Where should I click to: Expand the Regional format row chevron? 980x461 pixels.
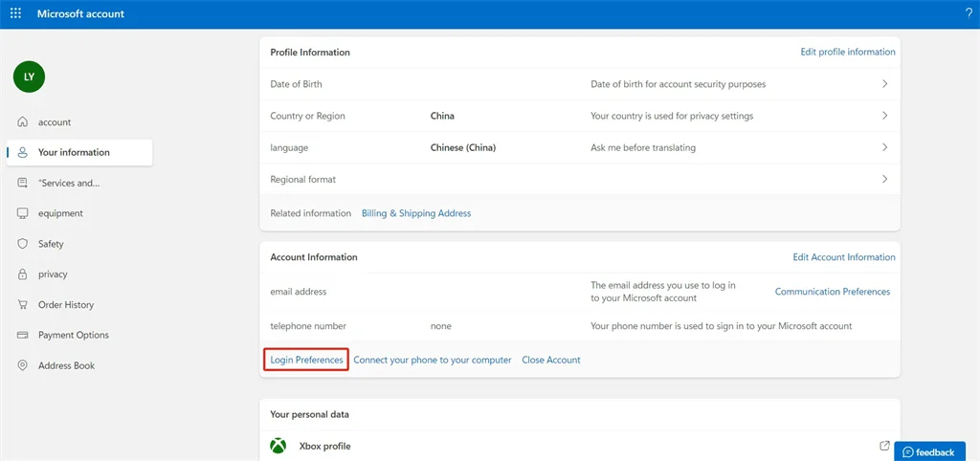click(x=884, y=179)
